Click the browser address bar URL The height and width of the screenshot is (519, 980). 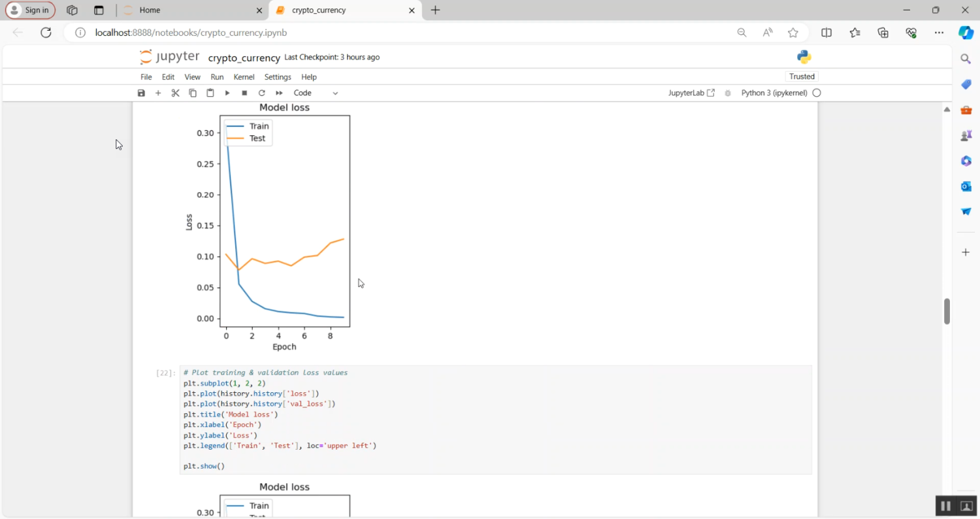pos(191,33)
